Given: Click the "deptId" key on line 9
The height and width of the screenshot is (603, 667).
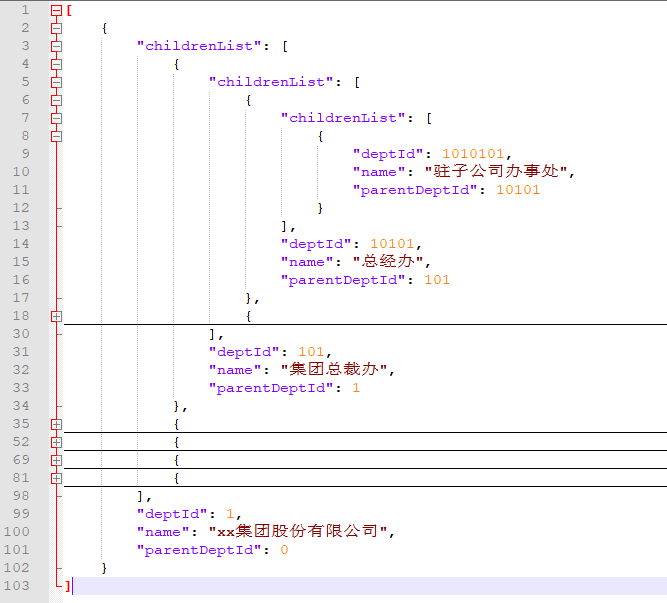Looking at the screenshot, I should (x=388, y=154).
